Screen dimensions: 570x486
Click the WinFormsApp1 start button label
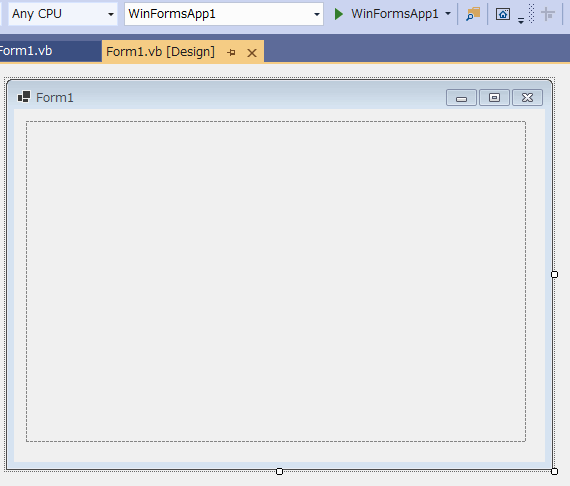[x=394, y=14]
